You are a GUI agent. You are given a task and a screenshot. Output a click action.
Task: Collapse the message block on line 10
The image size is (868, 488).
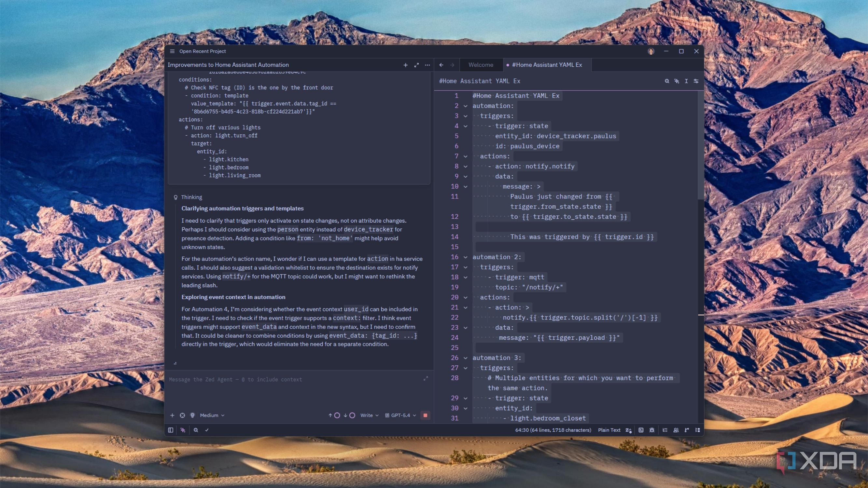[x=465, y=186]
